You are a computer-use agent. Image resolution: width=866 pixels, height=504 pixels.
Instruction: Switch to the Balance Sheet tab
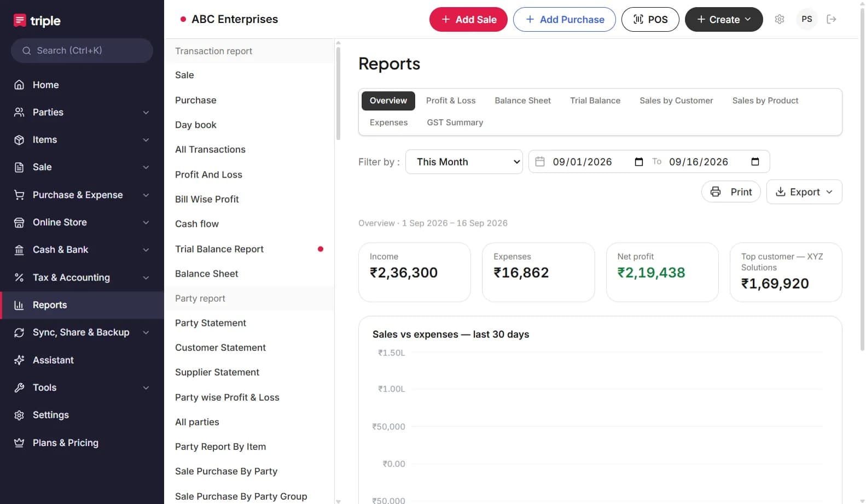coord(522,101)
